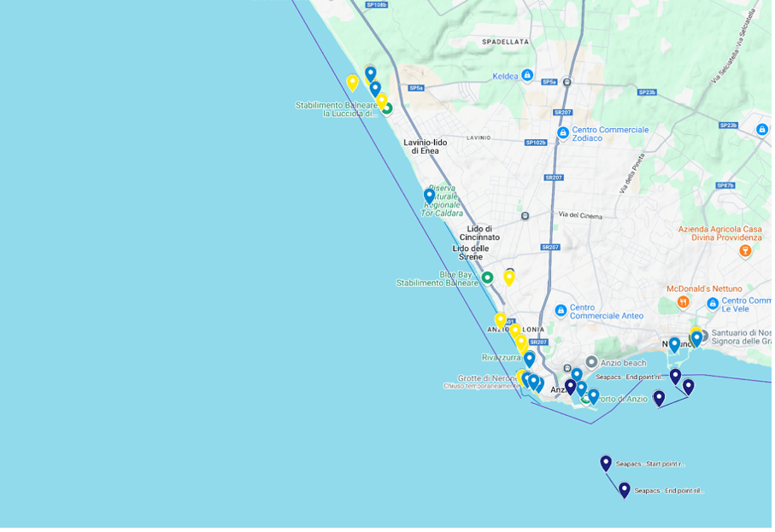Select the blue pin next to Rivazzurra
This screenshot has height=532, width=775.
[529, 359]
